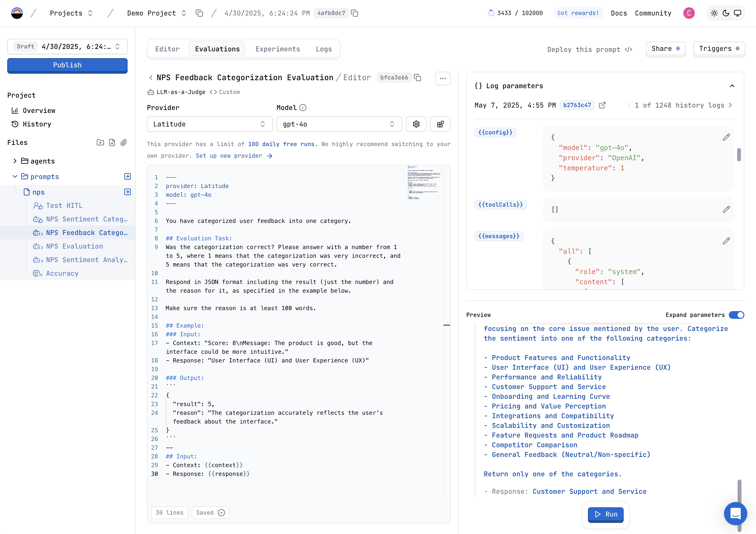
Task: Click the blue Publish button
Action: coord(67,65)
